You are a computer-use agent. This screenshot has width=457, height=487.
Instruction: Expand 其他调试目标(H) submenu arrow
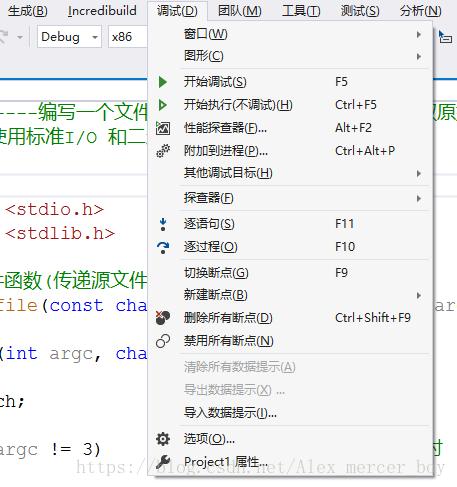(419, 173)
